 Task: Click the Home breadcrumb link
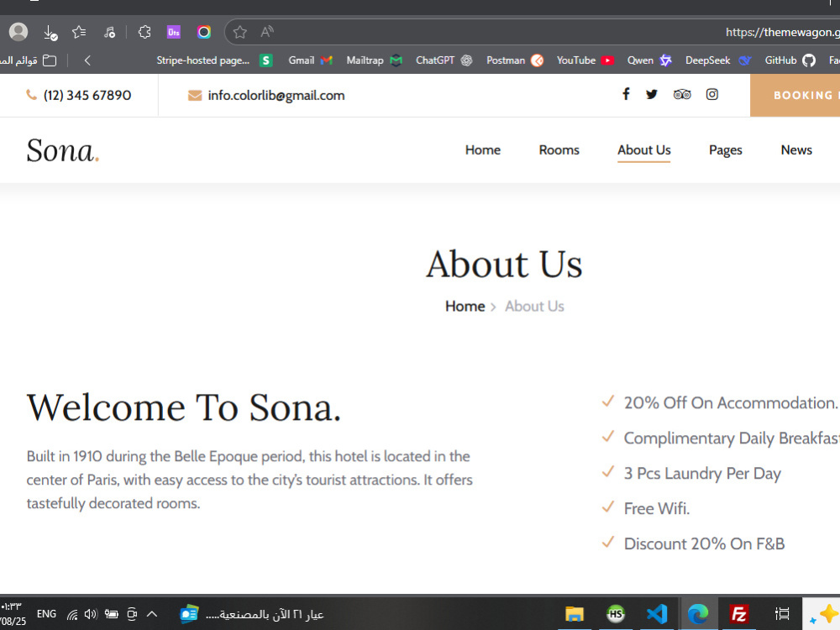click(x=465, y=307)
